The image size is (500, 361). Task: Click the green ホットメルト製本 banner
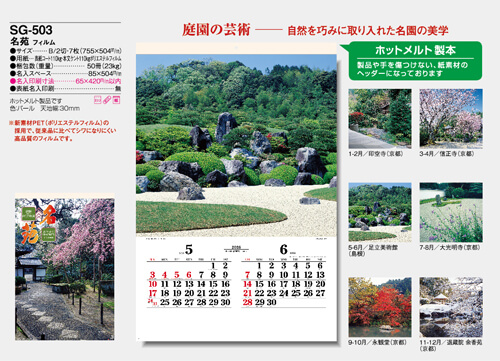tap(415, 61)
